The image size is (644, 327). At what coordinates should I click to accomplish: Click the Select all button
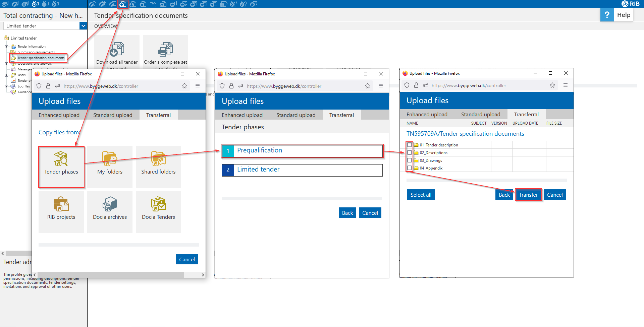(x=421, y=195)
